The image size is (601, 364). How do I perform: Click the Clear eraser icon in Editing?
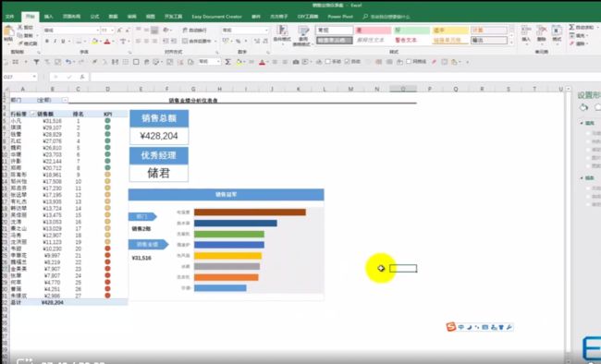(x=571, y=43)
